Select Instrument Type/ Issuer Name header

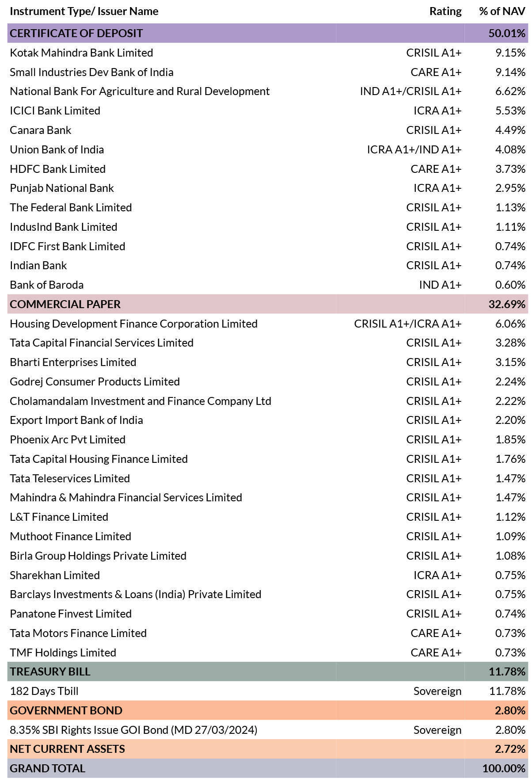[84, 11]
